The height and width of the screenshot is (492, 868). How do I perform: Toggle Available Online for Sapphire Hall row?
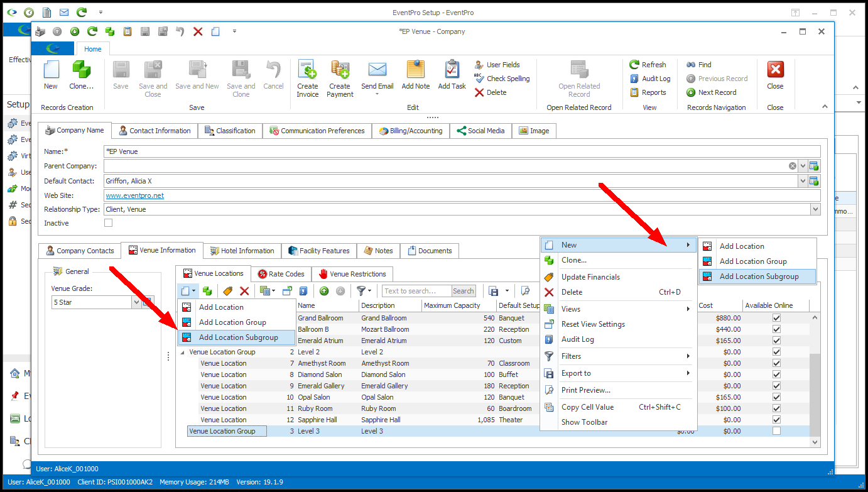point(776,420)
